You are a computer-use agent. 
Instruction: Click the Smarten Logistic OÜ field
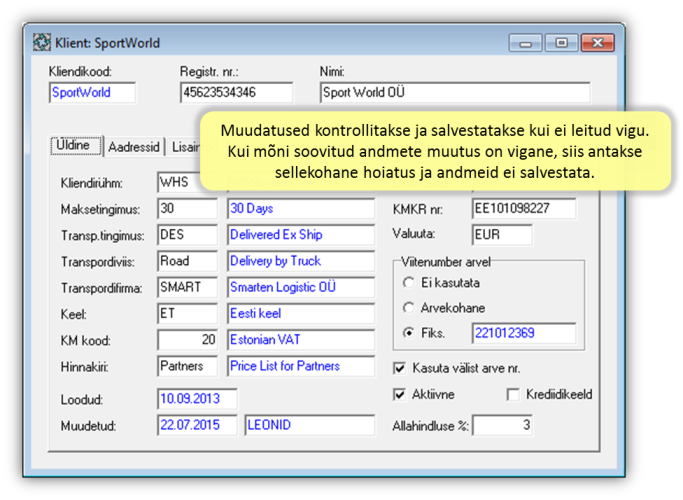point(301,287)
